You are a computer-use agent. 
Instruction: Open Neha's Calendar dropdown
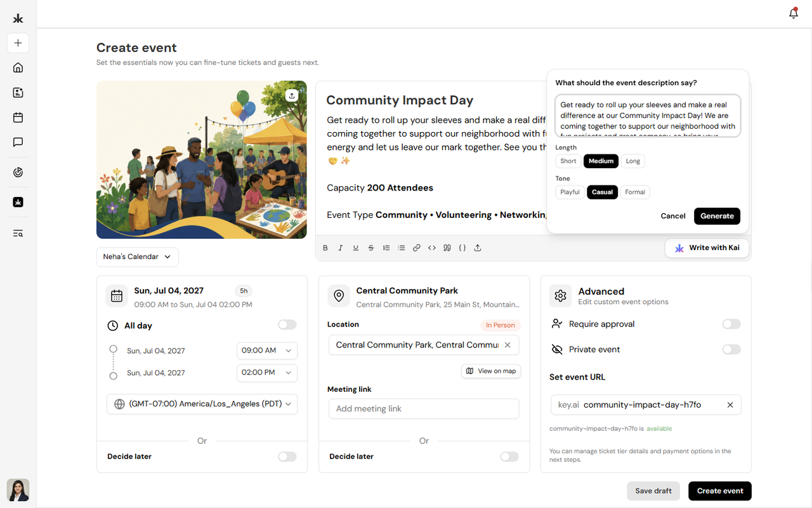coord(138,257)
